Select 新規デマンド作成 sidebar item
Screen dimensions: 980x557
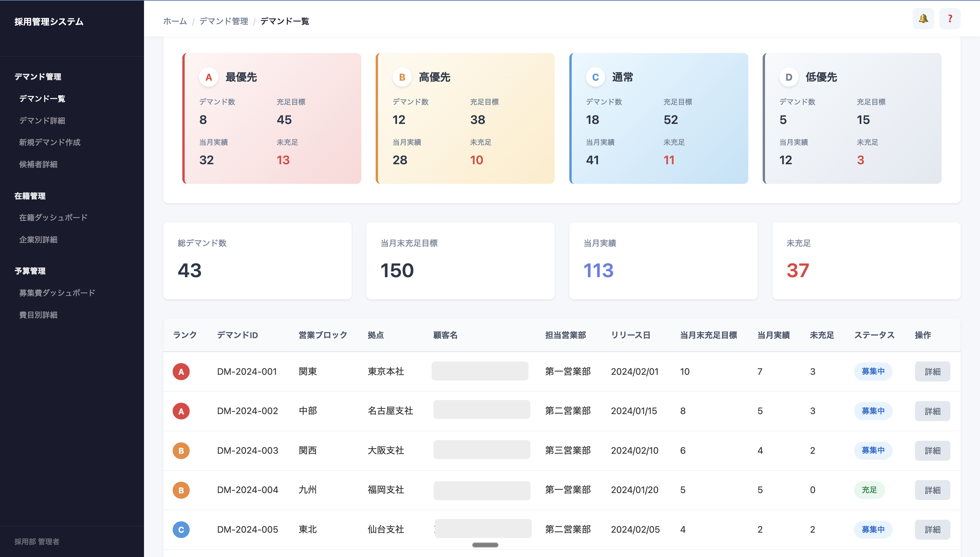pos(50,142)
